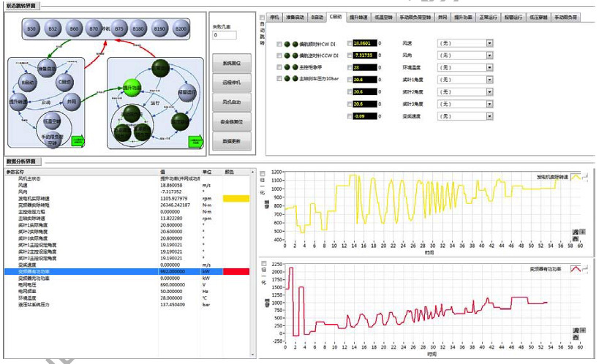
Task: Select the B200 state node
Action: (x=181, y=29)
